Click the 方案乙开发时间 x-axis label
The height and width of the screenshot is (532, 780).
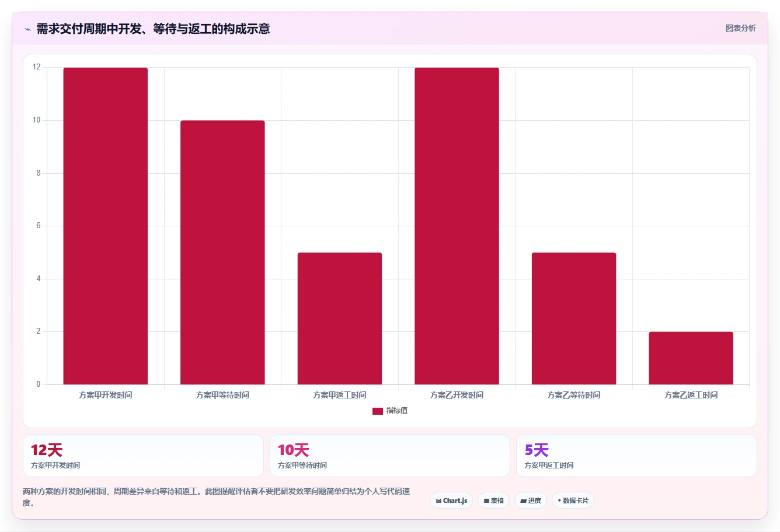[457, 395]
